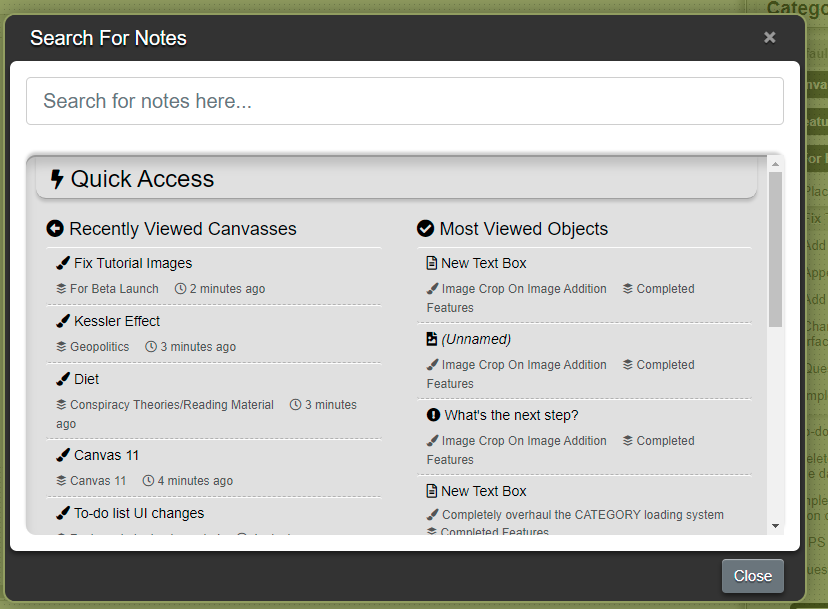
Task: Open the To-do list UI changes canvas
Action: coord(139,513)
